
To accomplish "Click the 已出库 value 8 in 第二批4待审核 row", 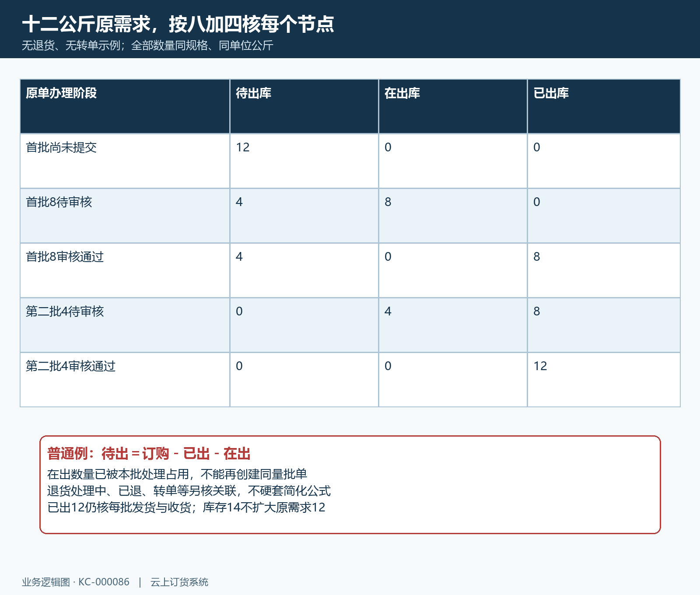I will (537, 311).
